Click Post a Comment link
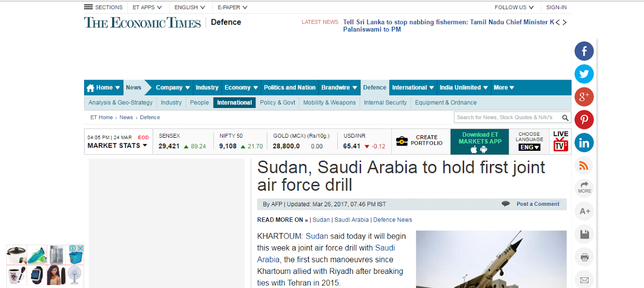This screenshot has width=644, height=288. pyautogui.click(x=538, y=204)
